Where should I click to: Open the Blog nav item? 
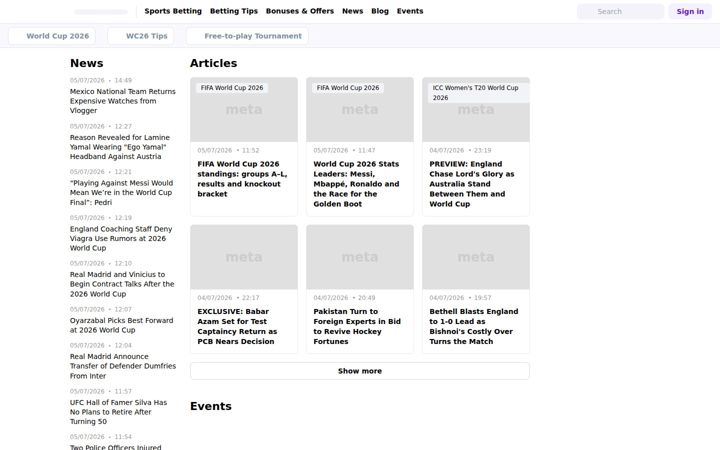coord(380,11)
